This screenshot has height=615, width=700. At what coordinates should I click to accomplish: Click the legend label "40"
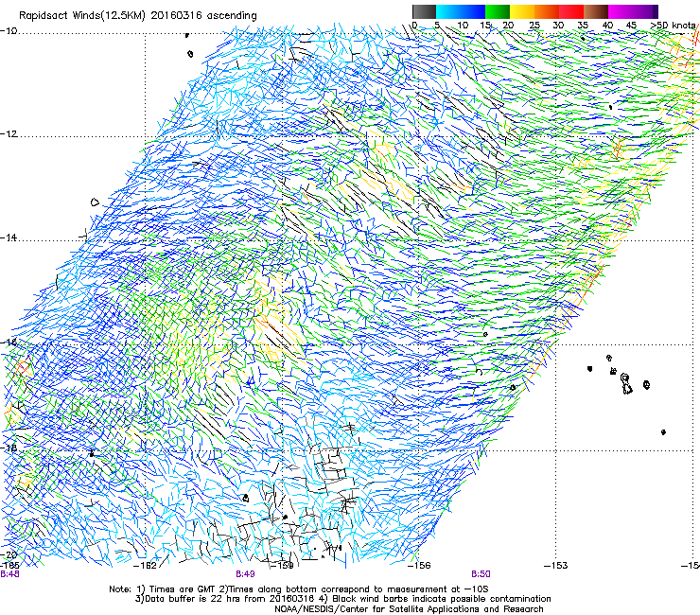607,26
